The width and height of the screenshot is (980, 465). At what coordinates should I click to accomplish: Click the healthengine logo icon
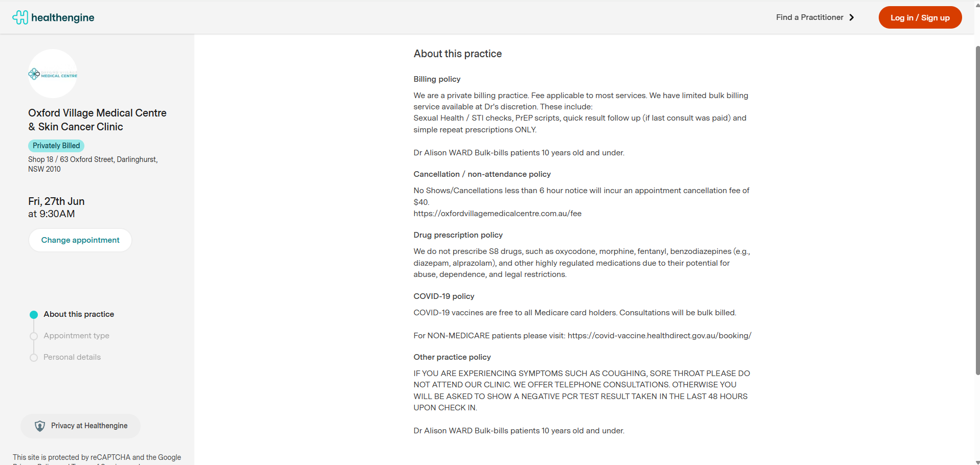click(20, 17)
